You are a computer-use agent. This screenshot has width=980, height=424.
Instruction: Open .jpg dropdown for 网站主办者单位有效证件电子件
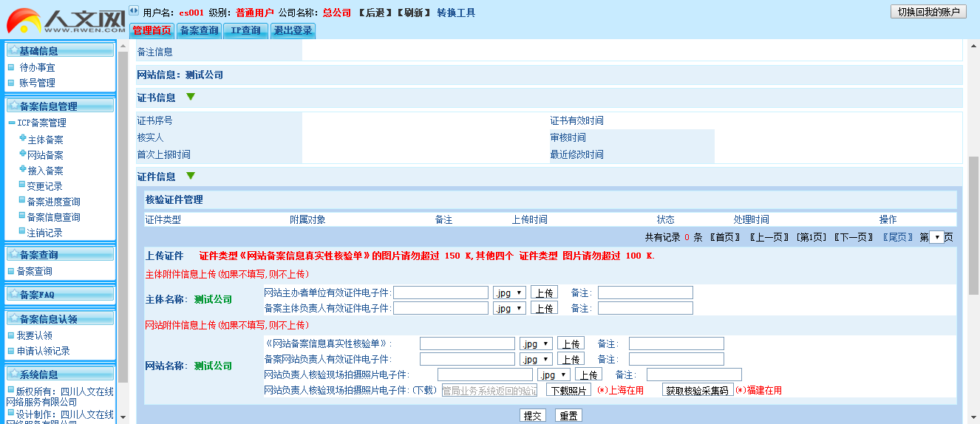(x=509, y=293)
